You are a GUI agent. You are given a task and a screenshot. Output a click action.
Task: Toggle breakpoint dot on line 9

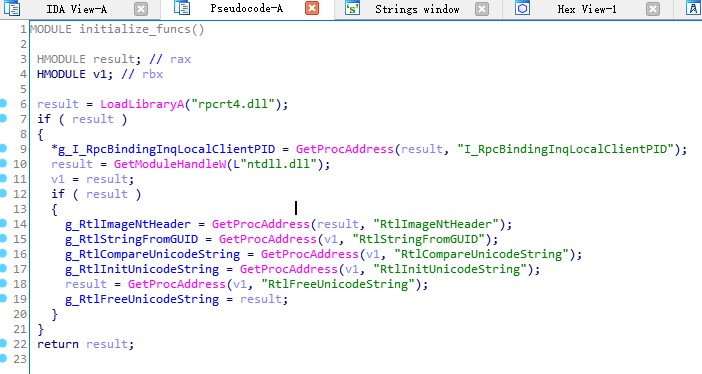tap(3, 148)
